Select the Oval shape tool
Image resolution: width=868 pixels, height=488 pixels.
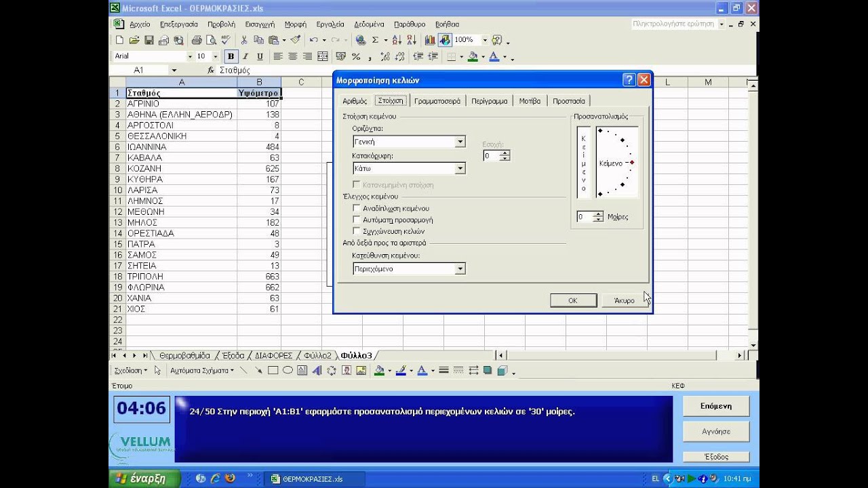[x=288, y=371]
